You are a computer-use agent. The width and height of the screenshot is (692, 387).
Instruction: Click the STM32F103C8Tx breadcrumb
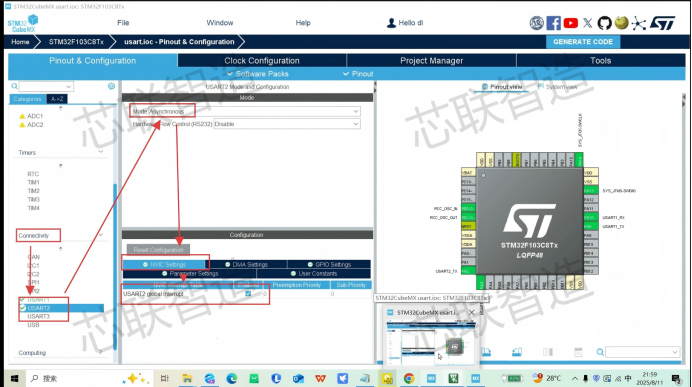(76, 42)
